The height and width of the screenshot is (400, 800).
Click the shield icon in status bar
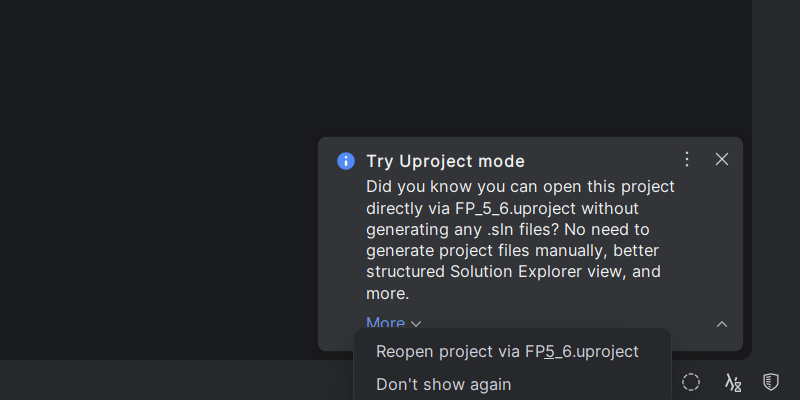pos(771,382)
